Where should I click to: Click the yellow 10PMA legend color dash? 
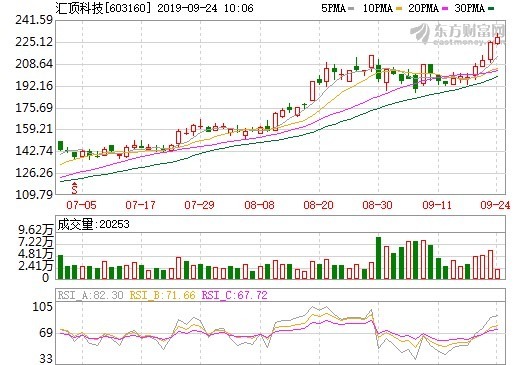(399, 9)
